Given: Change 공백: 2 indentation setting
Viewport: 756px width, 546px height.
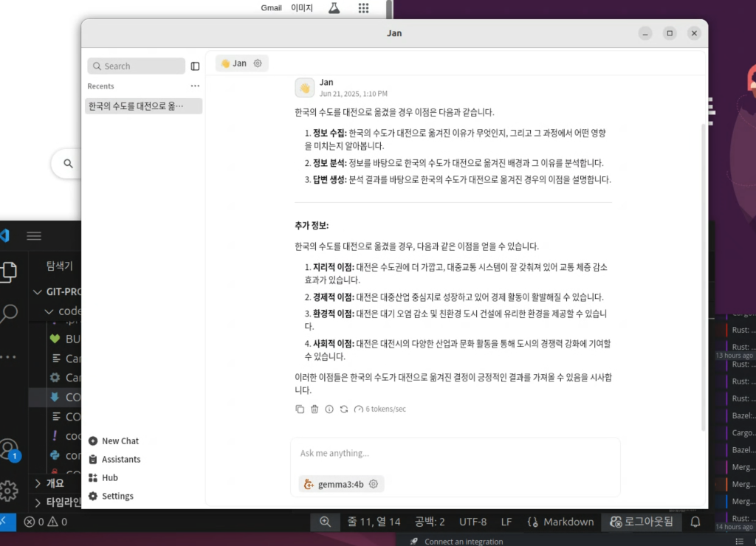Looking at the screenshot, I should pyautogui.click(x=430, y=522).
